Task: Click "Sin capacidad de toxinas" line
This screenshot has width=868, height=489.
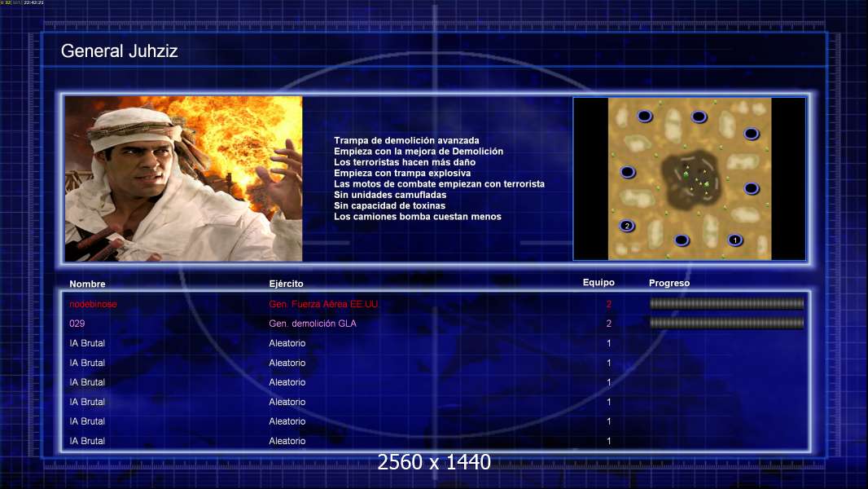Action: coord(390,205)
